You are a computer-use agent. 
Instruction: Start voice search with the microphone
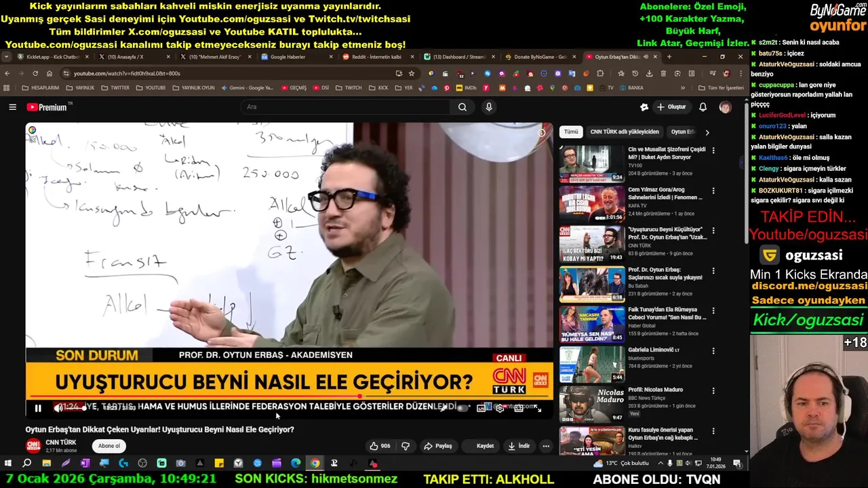[489, 107]
